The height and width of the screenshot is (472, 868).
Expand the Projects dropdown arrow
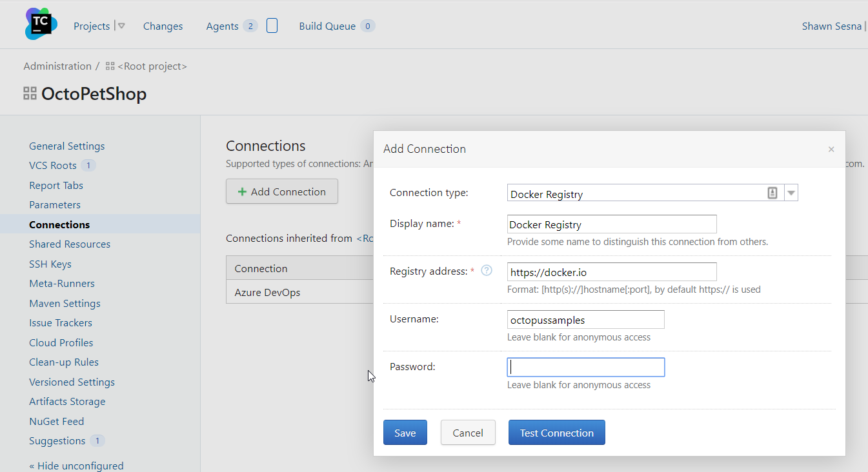coord(121,26)
